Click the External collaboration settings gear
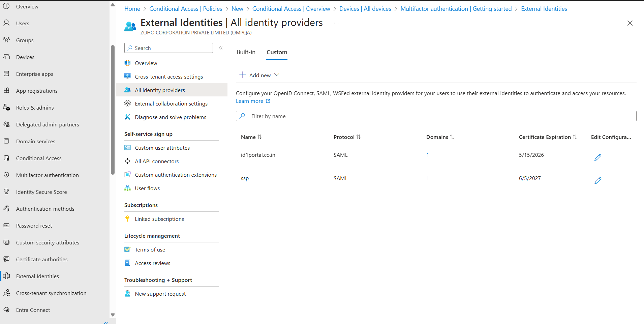Viewport: 644px width, 324px height. (127, 103)
